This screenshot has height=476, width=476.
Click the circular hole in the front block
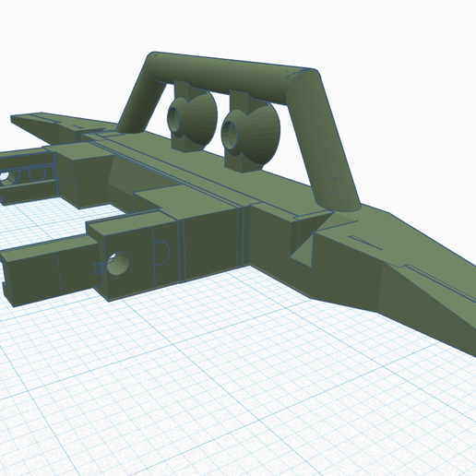pyautogui.click(x=118, y=263)
